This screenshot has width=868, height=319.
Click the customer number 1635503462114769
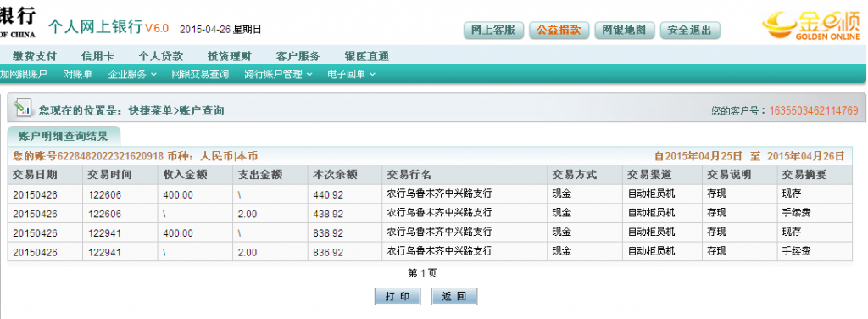pyautogui.click(x=813, y=111)
